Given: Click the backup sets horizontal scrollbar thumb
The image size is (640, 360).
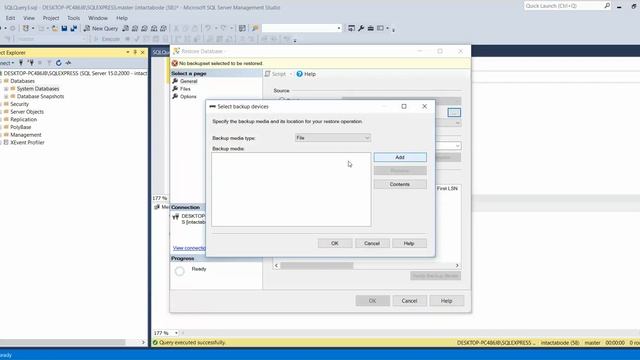Looking at the screenshot, I should point(316,266).
